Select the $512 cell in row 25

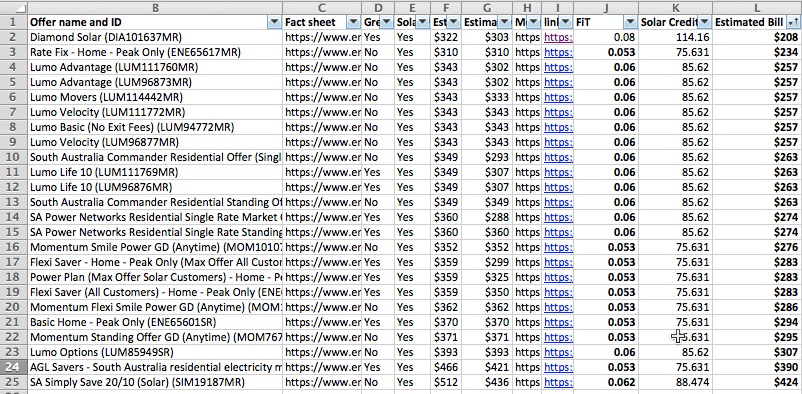click(446, 382)
